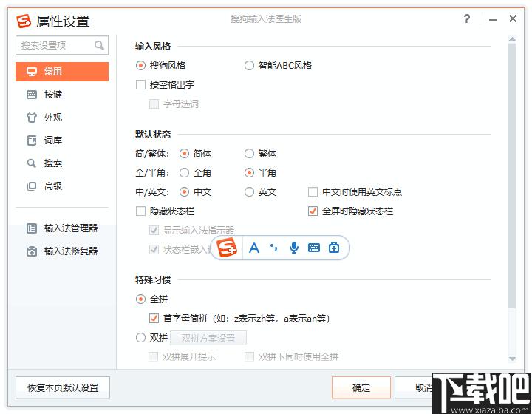Viewport: 532px width, 414px height.
Task: Click the vertical scrollbar thumb
Action: click(512, 175)
